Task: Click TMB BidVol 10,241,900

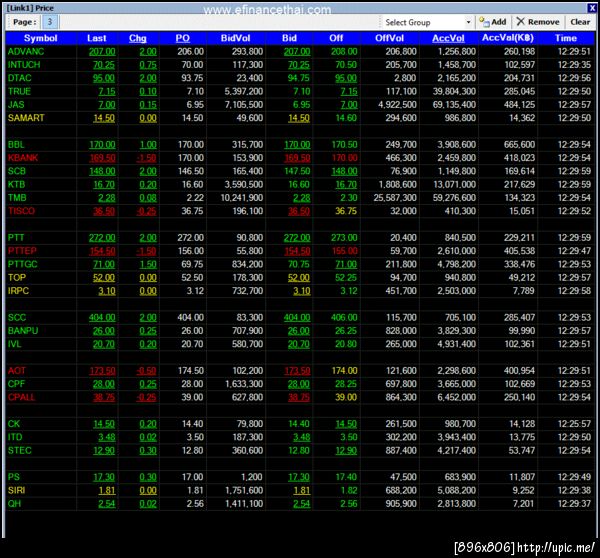Action: pos(241,198)
